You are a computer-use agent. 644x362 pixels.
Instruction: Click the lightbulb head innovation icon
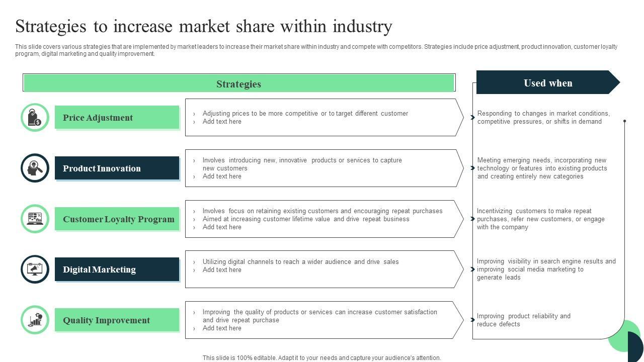coord(35,168)
